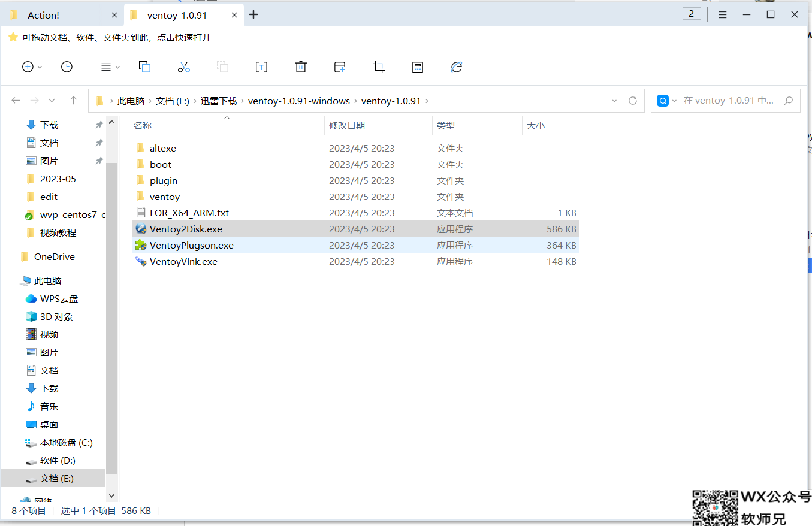Click the Internet Explorer icon in toolbar
The height and width of the screenshot is (526, 812).
coord(457,67)
